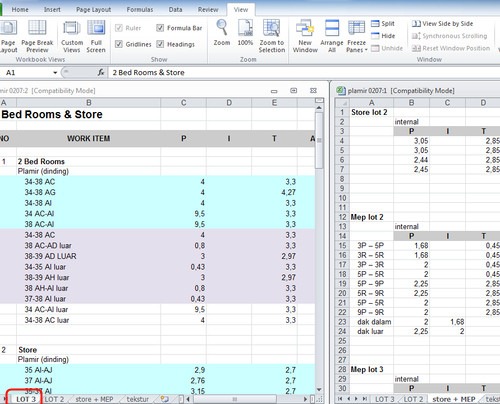This screenshot has height=404, width=500.
Task: Enable View Side by Side
Action: pos(442,24)
